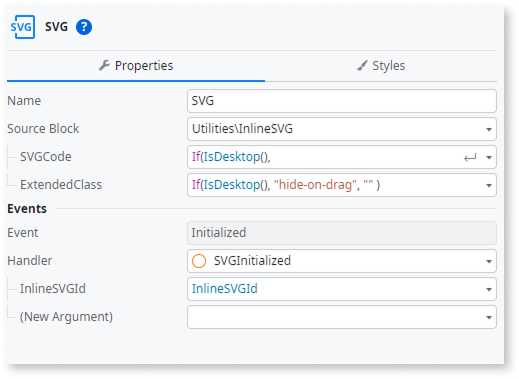Click the teal InlineSVGId argument value
519x379 pixels.
click(225, 289)
